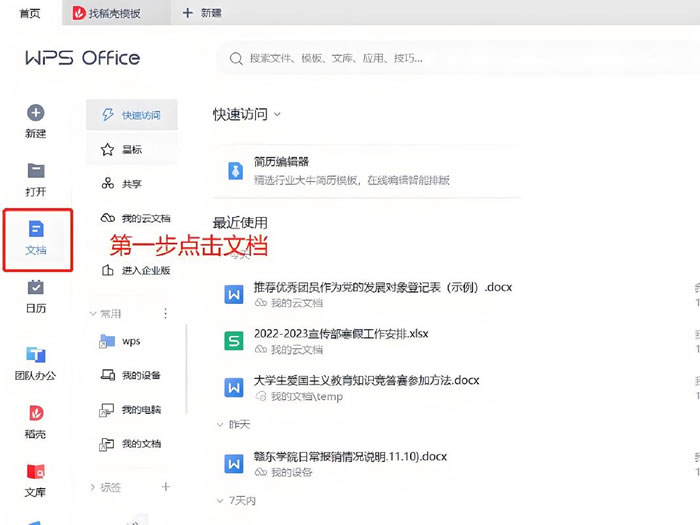700x525 pixels.
Task: Open 推荐优秀团员作为党的发展对象登记表 docx file
Action: tap(383, 287)
